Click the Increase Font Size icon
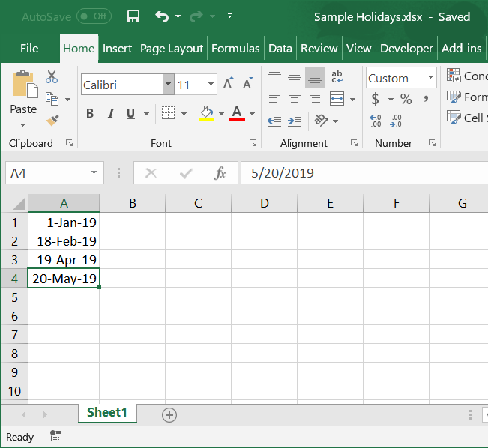Screen dimensions: 488x448 pyautogui.click(x=229, y=84)
